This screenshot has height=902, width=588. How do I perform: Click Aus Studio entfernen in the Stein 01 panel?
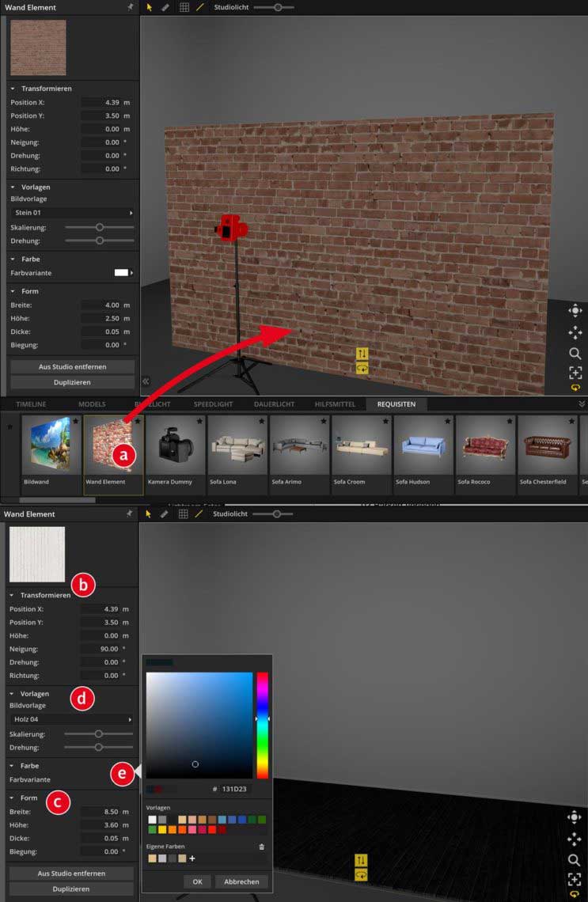tap(73, 366)
